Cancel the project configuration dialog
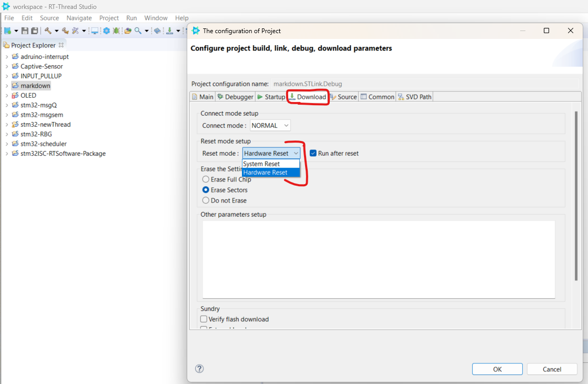This screenshot has height=384, width=588. coord(552,369)
